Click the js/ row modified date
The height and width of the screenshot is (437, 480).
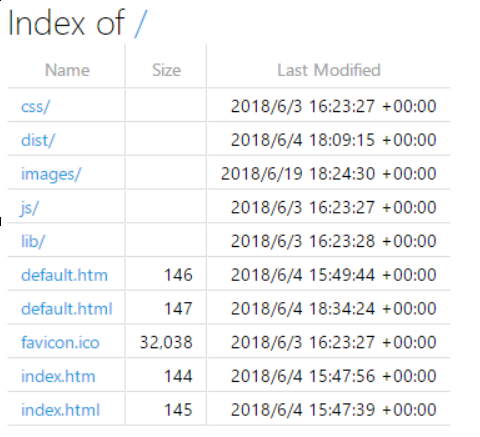tap(334, 208)
